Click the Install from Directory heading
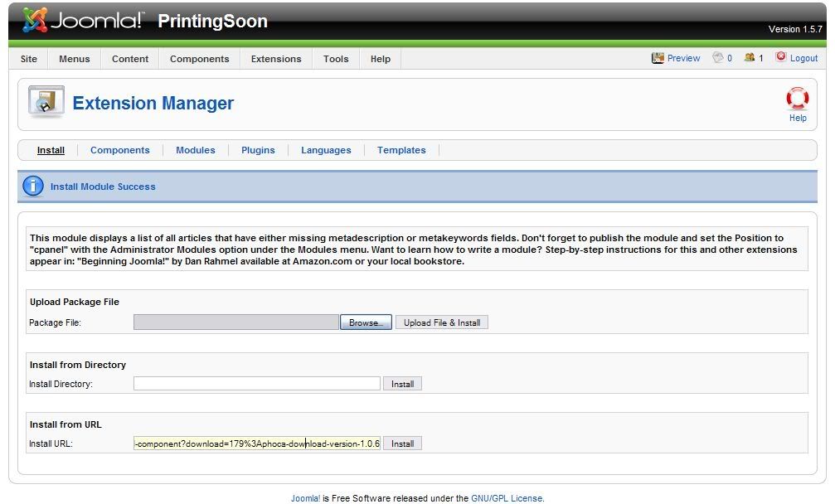835x504 pixels. click(78, 365)
